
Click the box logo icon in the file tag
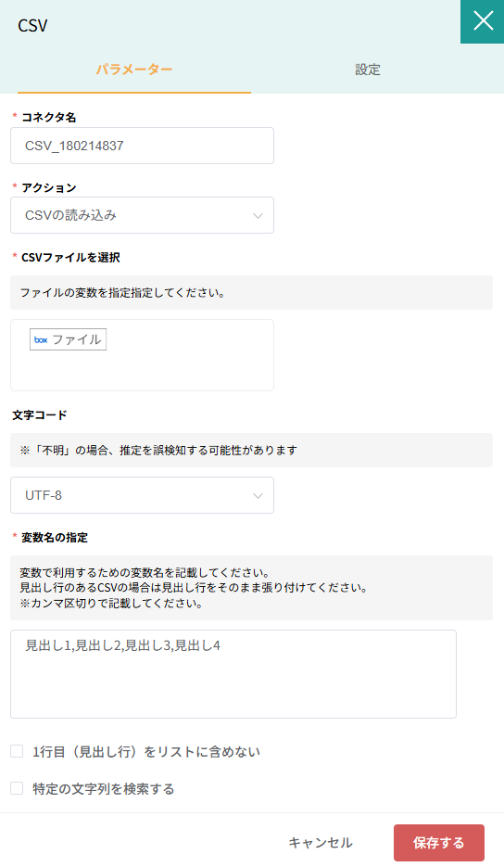click(41, 339)
